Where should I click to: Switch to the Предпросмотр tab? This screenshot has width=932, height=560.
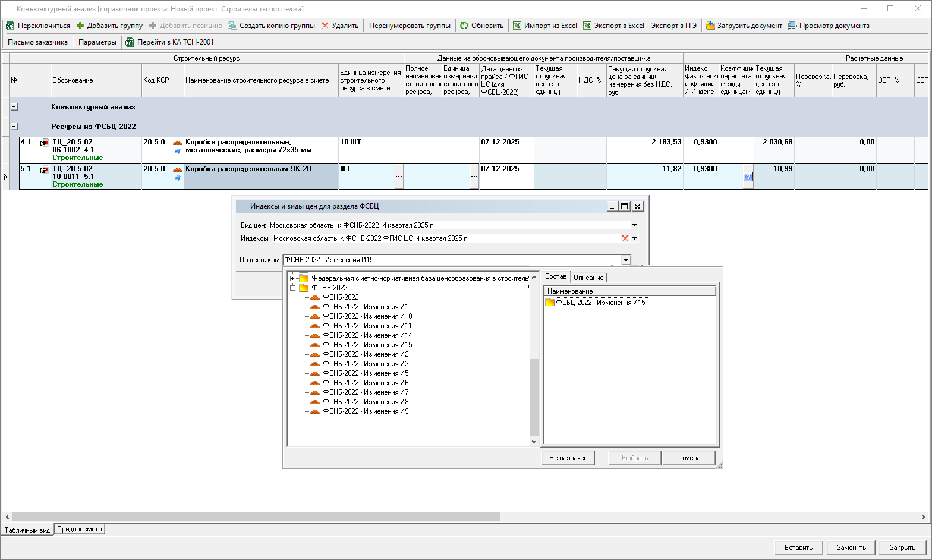pyautogui.click(x=80, y=529)
